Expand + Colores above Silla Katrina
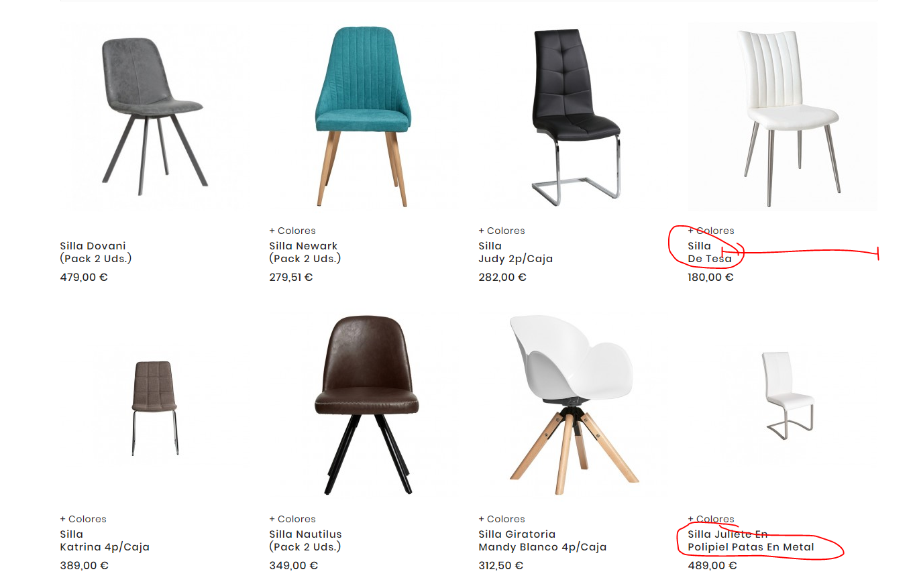The image size is (915, 588). point(83,519)
